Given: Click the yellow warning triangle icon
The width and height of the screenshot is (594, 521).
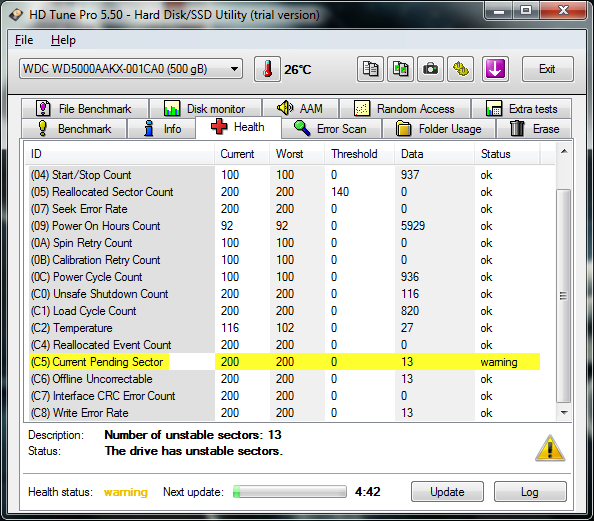Looking at the screenshot, I should [550, 448].
